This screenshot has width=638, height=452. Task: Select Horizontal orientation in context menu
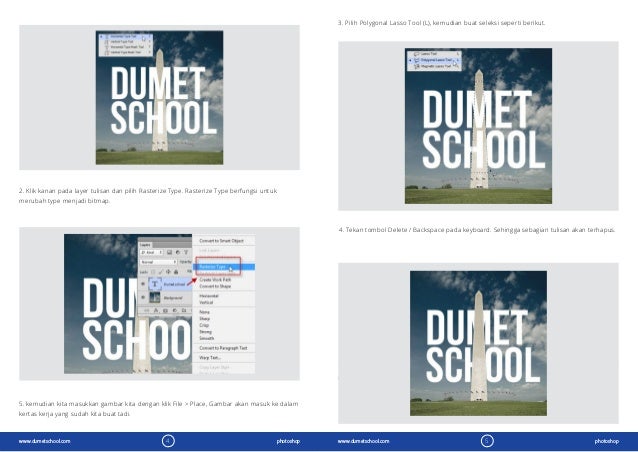pos(209,296)
